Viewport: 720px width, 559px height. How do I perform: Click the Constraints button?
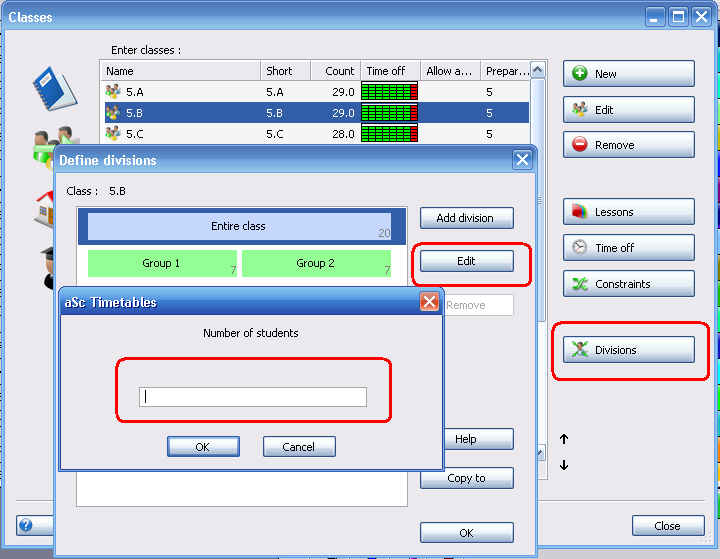pos(628,284)
